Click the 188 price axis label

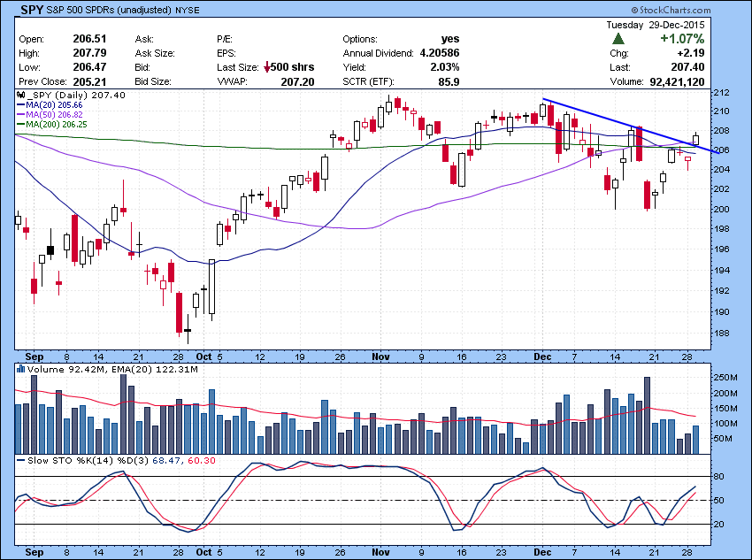pyautogui.click(x=721, y=334)
